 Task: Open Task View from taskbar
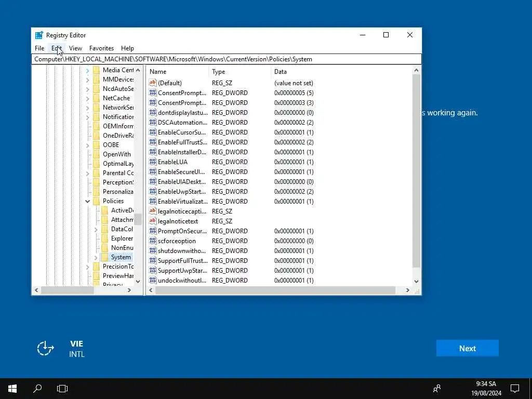tap(62, 389)
